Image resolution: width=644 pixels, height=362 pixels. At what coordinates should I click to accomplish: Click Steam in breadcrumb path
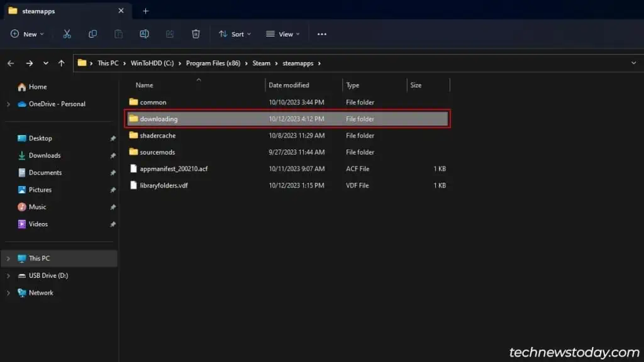pos(261,63)
